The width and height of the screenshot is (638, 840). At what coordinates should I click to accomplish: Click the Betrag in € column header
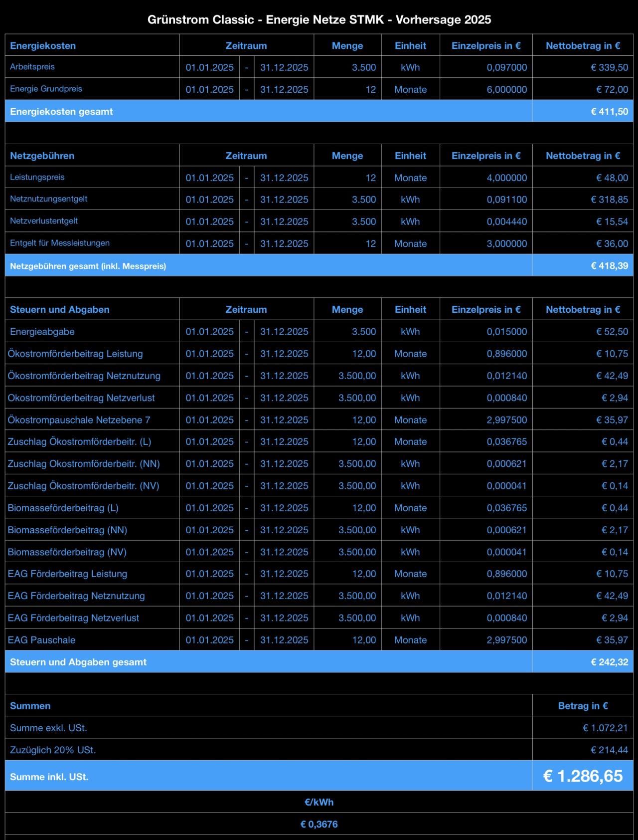[583, 706]
